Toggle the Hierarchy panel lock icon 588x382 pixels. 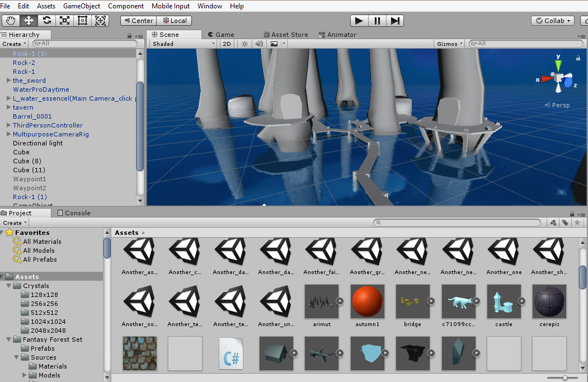click(129, 36)
